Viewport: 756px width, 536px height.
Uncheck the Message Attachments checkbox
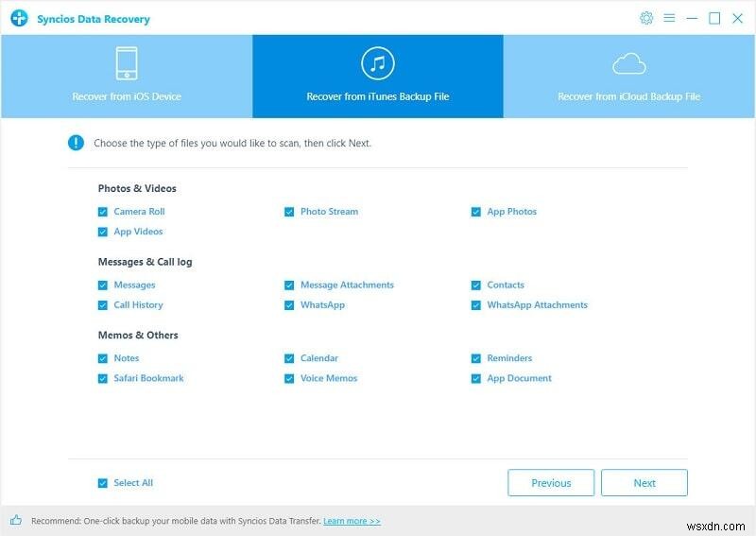[x=289, y=285]
